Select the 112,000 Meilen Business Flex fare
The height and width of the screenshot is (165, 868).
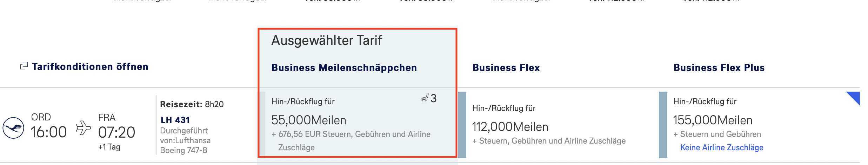tap(510, 127)
